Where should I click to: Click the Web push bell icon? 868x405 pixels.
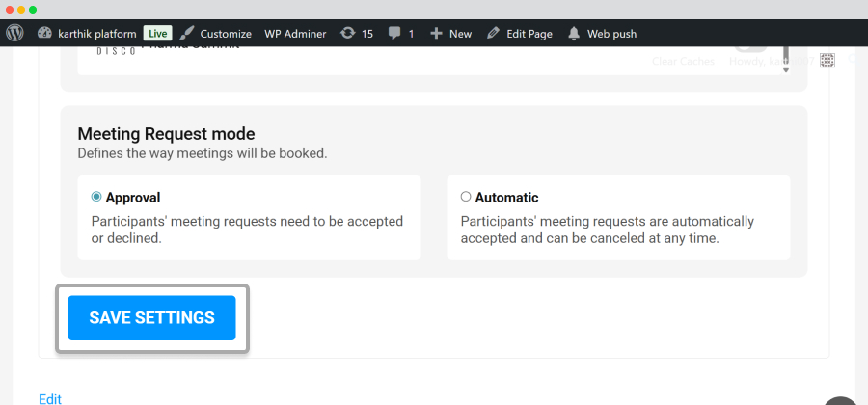point(574,34)
